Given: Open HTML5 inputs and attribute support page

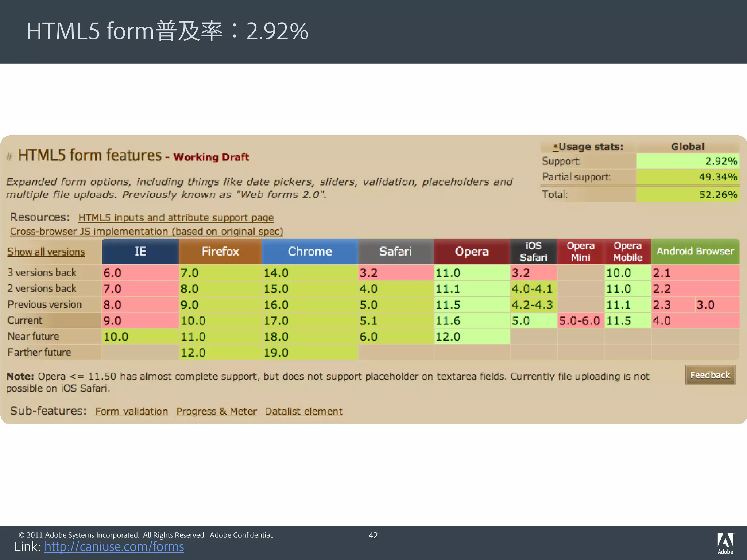Looking at the screenshot, I should [x=176, y=218].
